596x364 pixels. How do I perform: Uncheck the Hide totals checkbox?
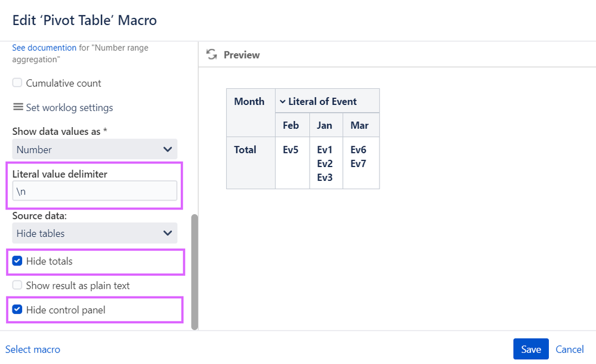tap(17, 261)
